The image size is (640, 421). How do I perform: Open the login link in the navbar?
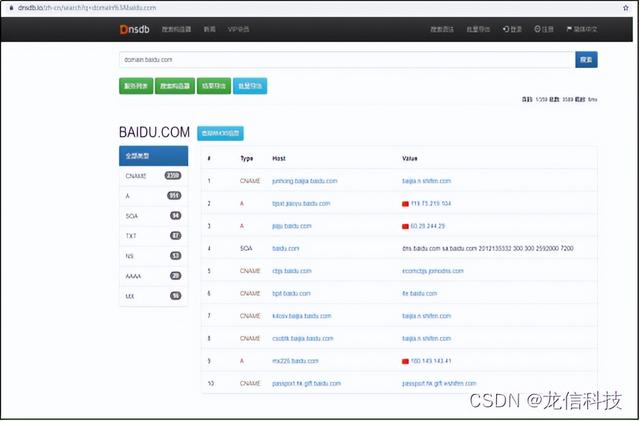tap(512, 29)
